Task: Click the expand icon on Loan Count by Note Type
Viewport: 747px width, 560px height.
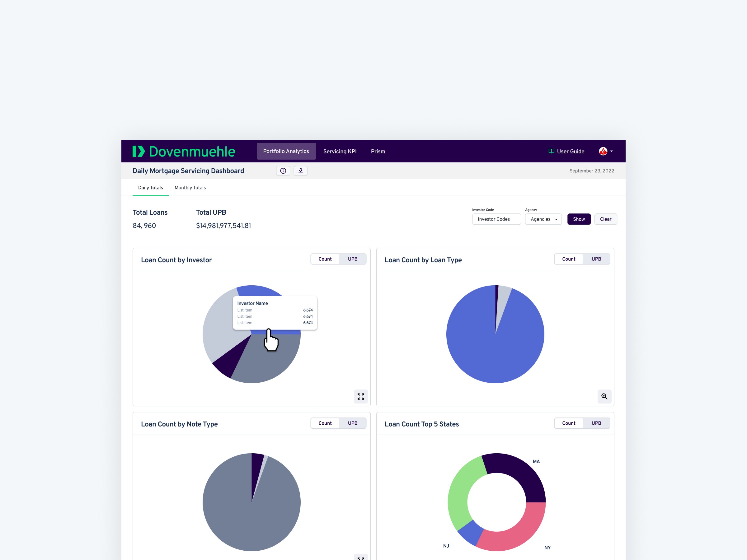Action: pyautogui.click(x=361, y=559)
